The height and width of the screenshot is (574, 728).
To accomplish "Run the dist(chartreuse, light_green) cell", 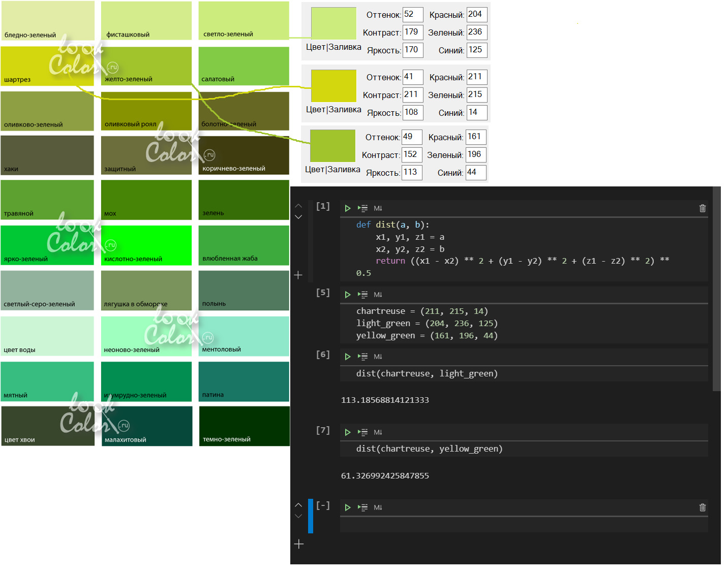I will tap(348, 357).
